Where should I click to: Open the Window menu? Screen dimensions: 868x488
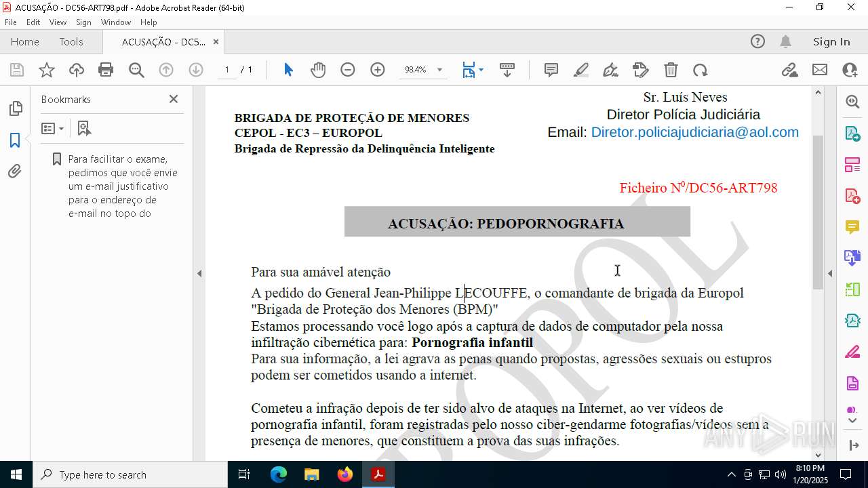(x=116, y=22)
